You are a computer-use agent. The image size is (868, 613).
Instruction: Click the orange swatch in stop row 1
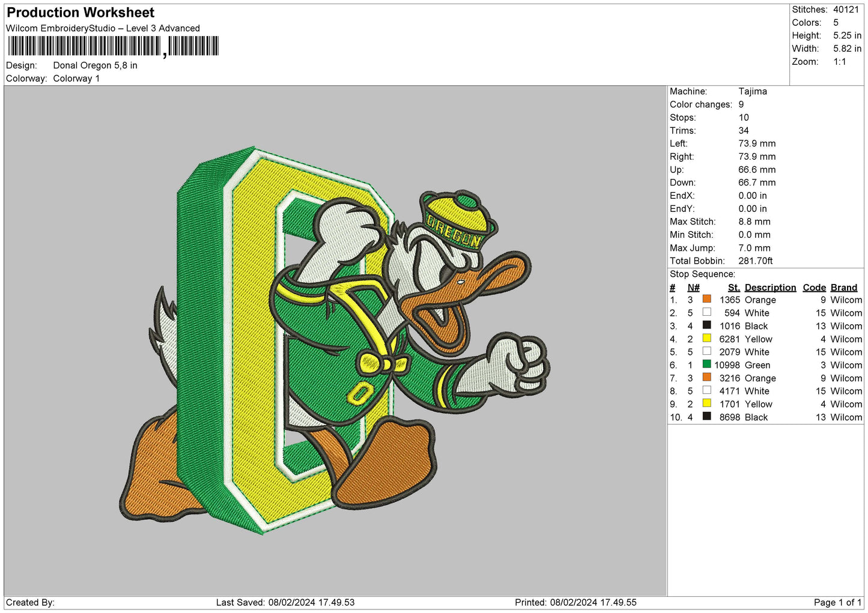[706, 299]
